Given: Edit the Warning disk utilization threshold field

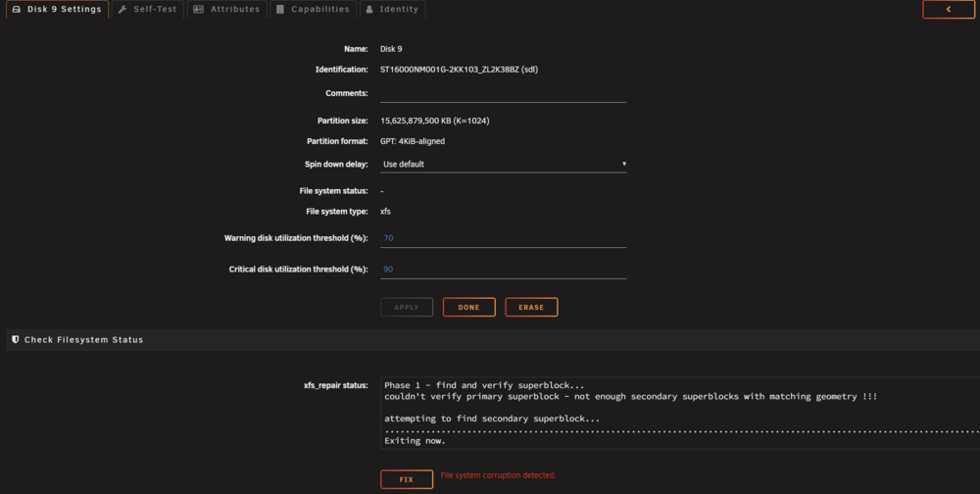Looking at the screenshot, I should [503, 238].
